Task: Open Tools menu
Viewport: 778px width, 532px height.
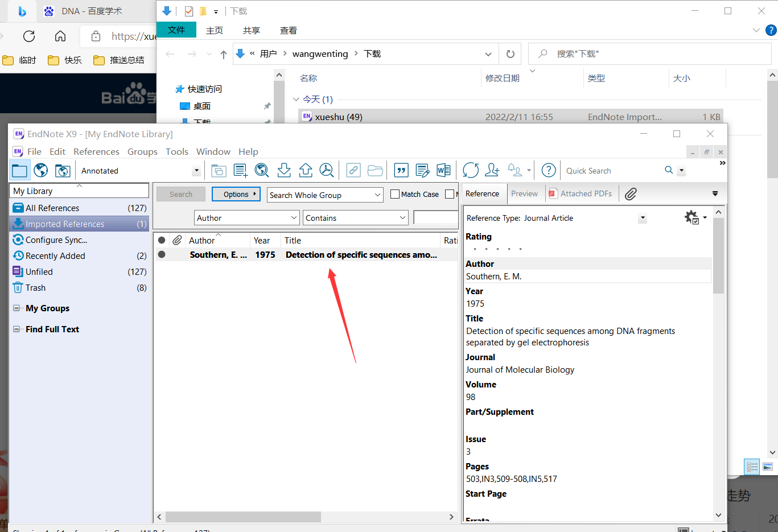Action: [177, 151]
